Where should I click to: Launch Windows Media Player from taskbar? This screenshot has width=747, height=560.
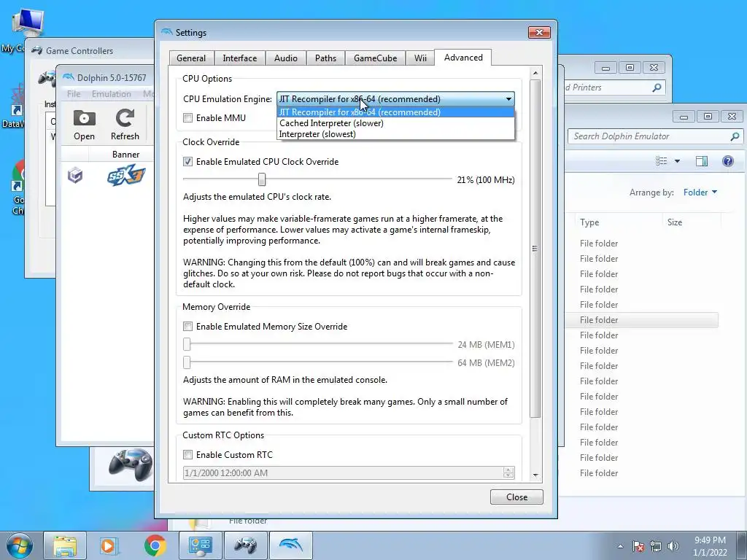pos(109,545)
